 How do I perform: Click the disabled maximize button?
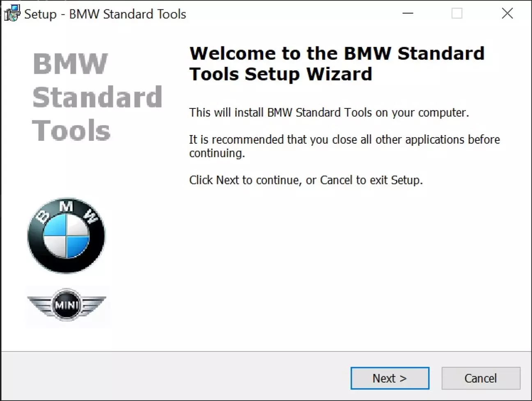coord(457,14)
